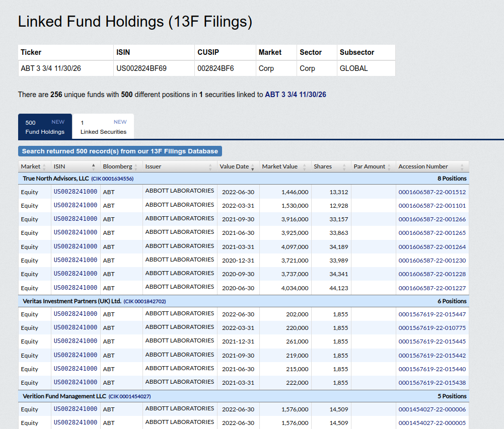Image resolution: width=504 pixels, height=429 pixels.
Task: Click the search returned 500 records banner
Action: 120,151
